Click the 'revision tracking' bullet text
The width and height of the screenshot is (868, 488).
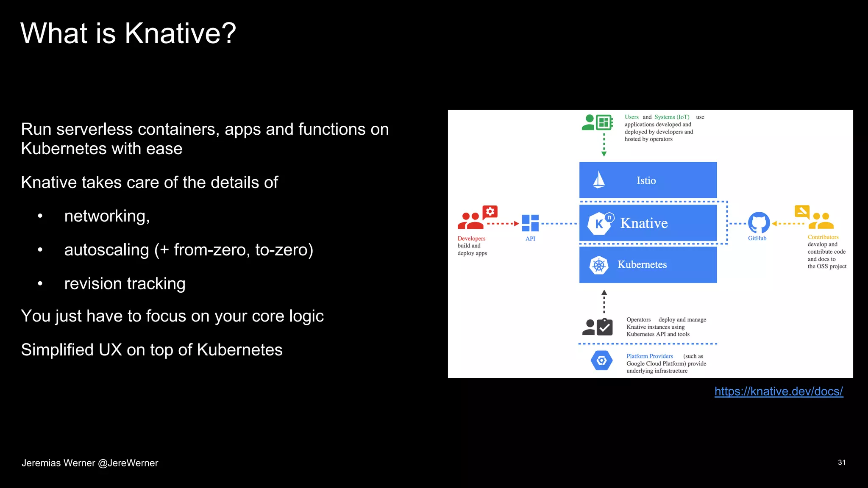point(125,284)
